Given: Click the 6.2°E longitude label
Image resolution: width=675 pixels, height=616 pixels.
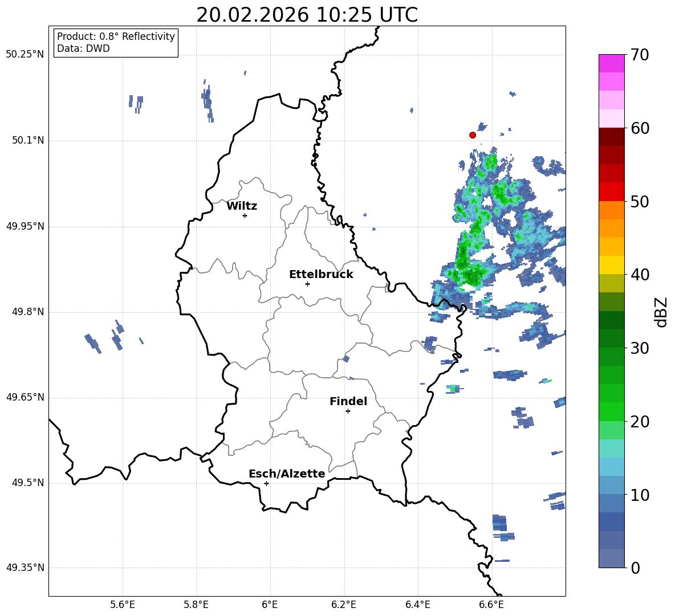Looking at the screenshot, I should coord(344,605).
